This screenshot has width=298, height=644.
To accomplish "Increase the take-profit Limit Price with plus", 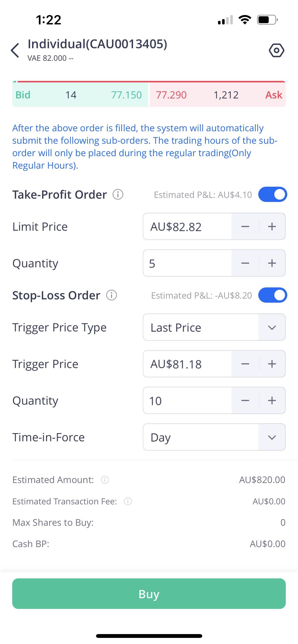I will point(272,226).
